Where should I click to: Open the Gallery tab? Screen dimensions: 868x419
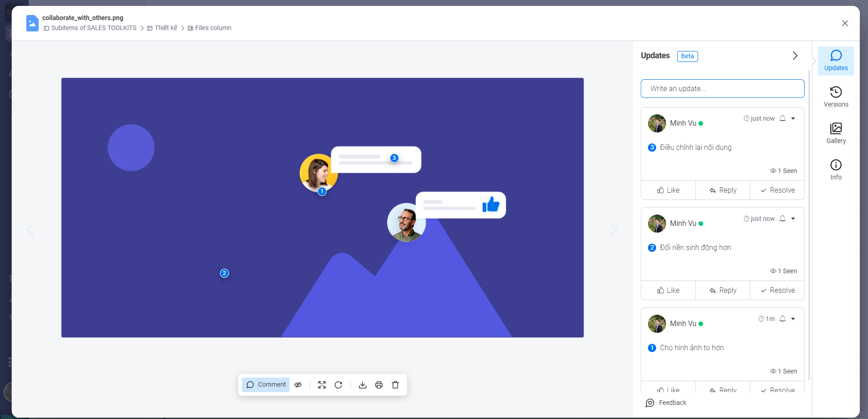click(x=836, y=133)
